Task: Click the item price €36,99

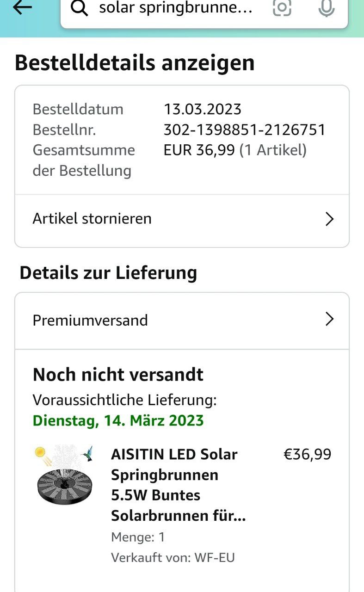Action: (307, 454)
